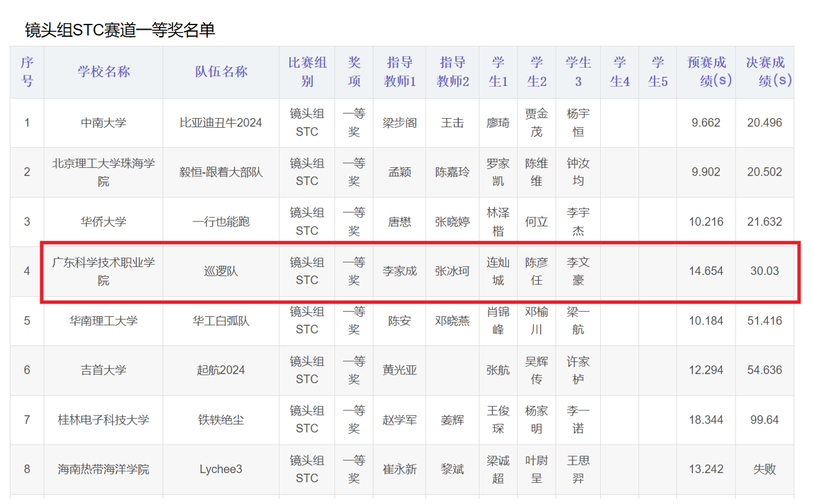Image resolution: width=815 pixels, height=504 pixels.
Task: Click final score 20.496
Action: 765,123
